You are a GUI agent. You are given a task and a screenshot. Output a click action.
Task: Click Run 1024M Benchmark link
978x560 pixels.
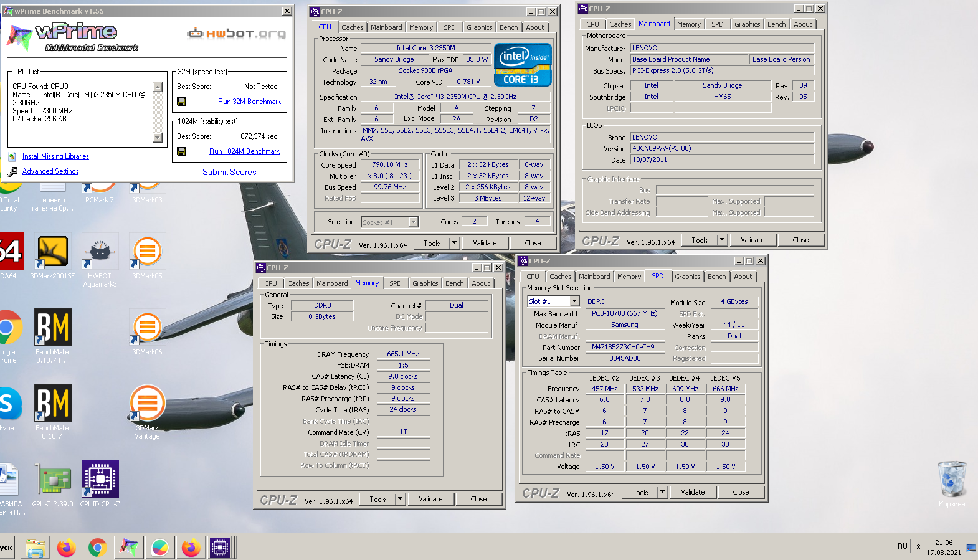pos(244,151)
